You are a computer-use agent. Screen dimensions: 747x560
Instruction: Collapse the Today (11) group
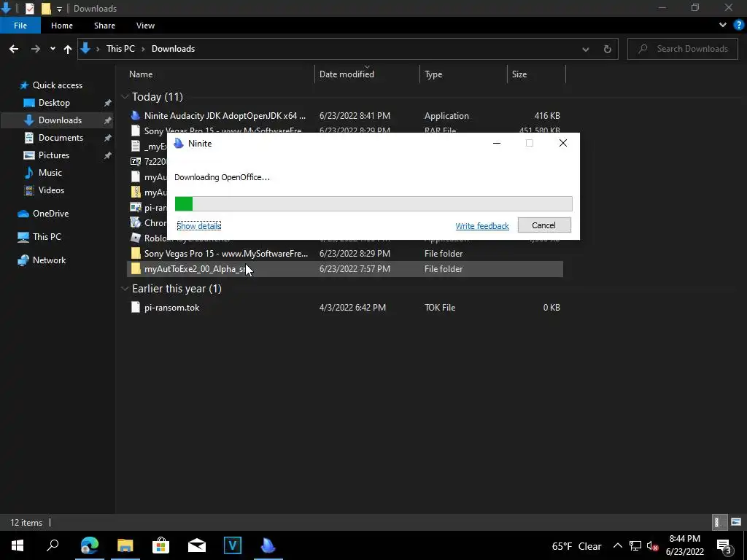(x=125, y=97)
